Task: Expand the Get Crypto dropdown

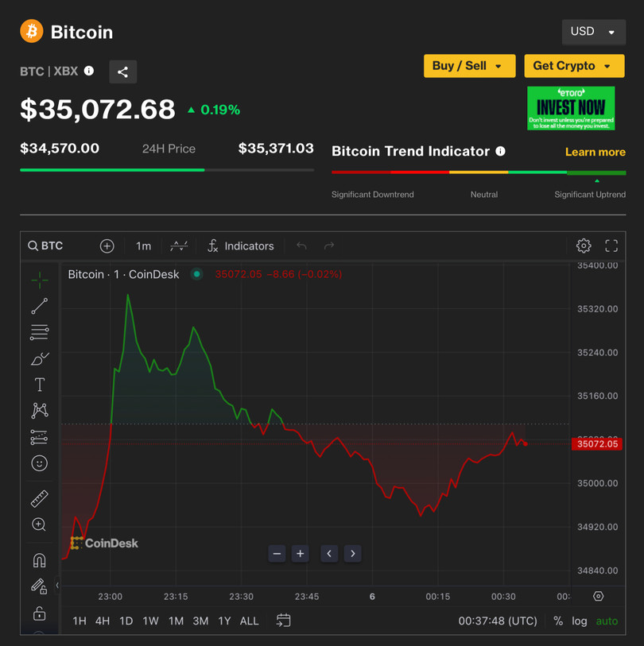Action: pyautogui.click(x=573, y=66)
